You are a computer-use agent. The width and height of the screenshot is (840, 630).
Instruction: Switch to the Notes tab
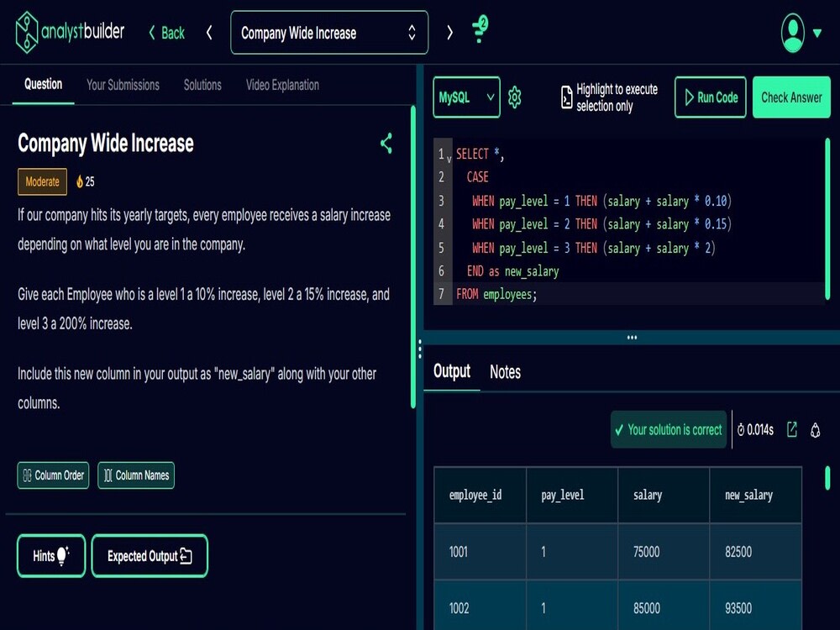pyautogui.click(x=505, y=372)
